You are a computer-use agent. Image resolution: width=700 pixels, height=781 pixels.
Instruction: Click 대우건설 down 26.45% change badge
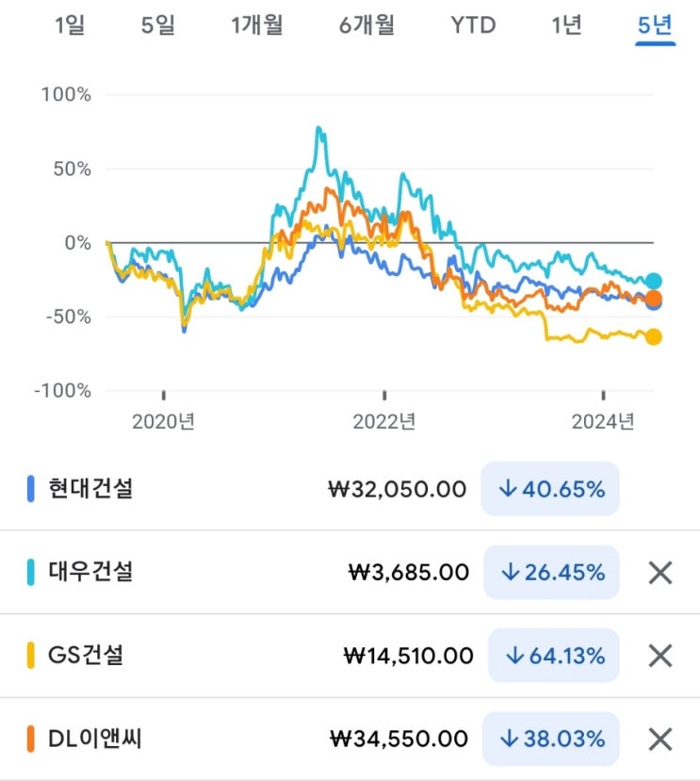[552, 572]
